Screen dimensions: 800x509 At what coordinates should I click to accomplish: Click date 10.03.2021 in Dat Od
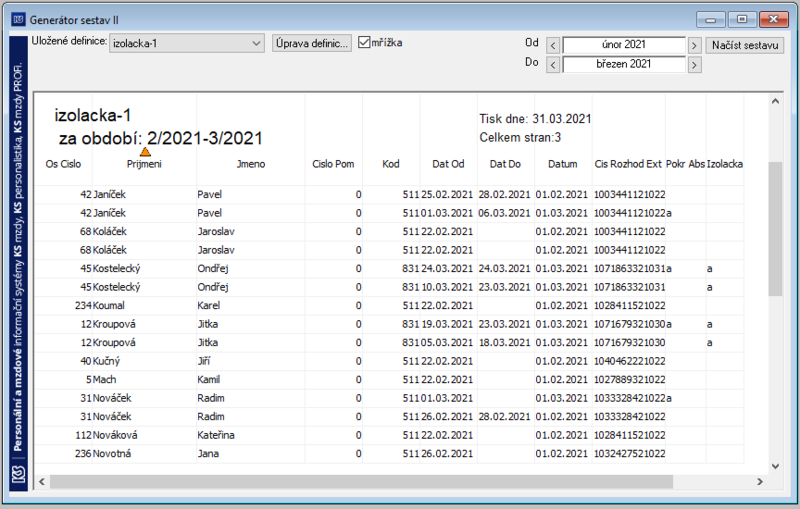(x=447, y=287)
